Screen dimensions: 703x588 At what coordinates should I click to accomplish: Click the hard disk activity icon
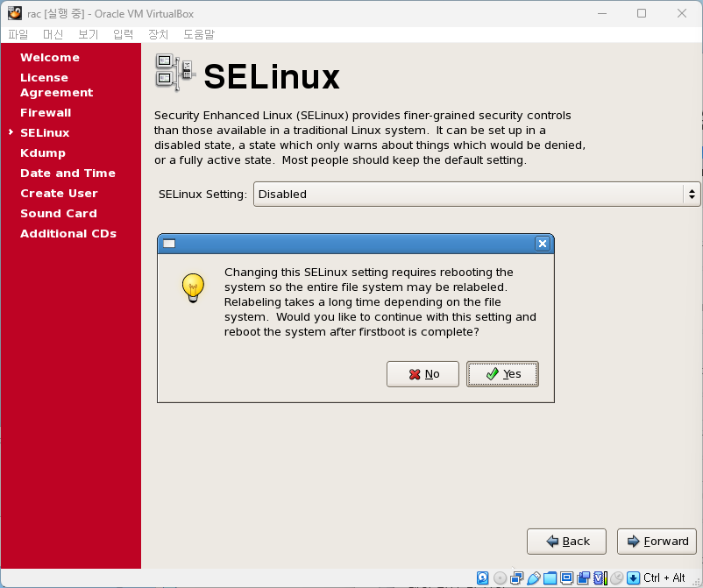[x=482, y=577]
